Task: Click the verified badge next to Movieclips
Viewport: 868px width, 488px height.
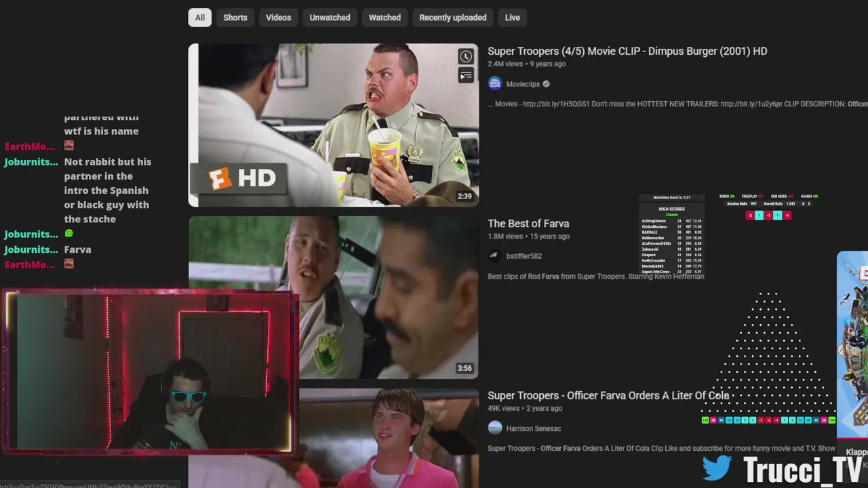Action: click(x=546, y=84)
